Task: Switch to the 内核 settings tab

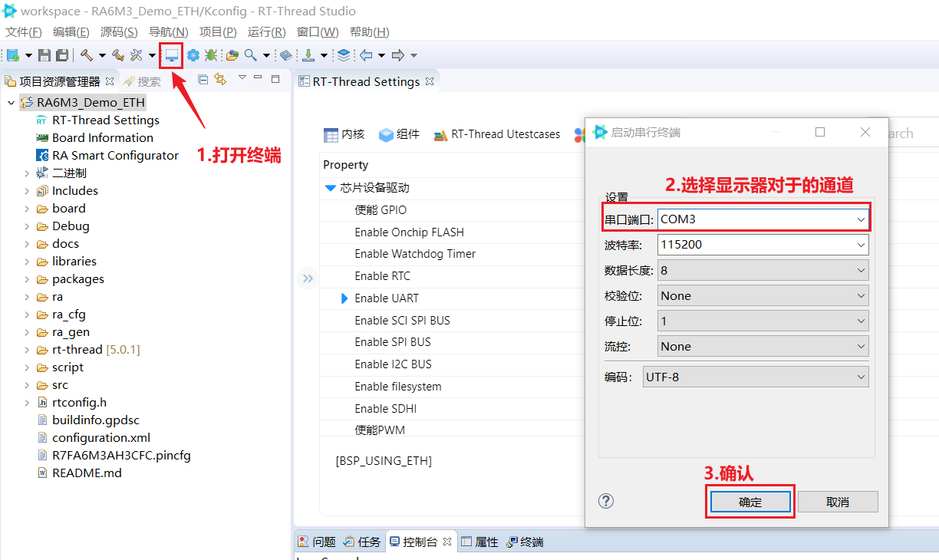Action: [344, 134]
